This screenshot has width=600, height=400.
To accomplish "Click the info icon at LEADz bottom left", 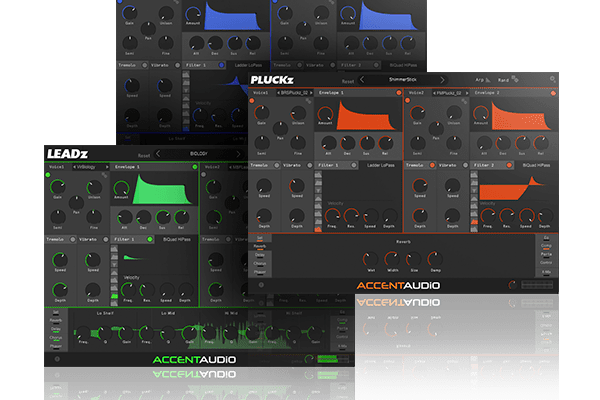I will (x=57, y=359).
